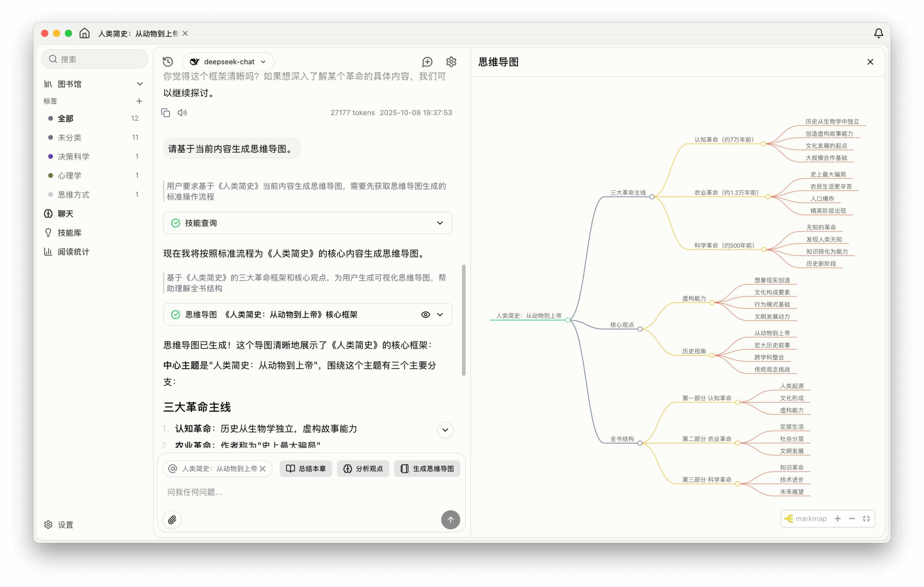The height and width of the screenshot is (587, 924).
Task: Copy the assistant message
Action: coord(165,113)
